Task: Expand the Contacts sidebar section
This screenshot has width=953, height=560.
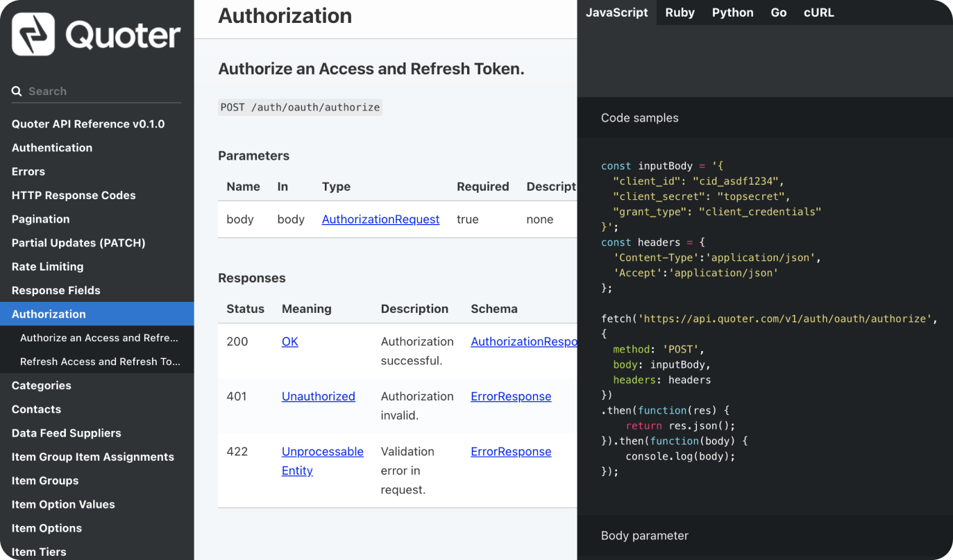Action: tap(36, 409)
